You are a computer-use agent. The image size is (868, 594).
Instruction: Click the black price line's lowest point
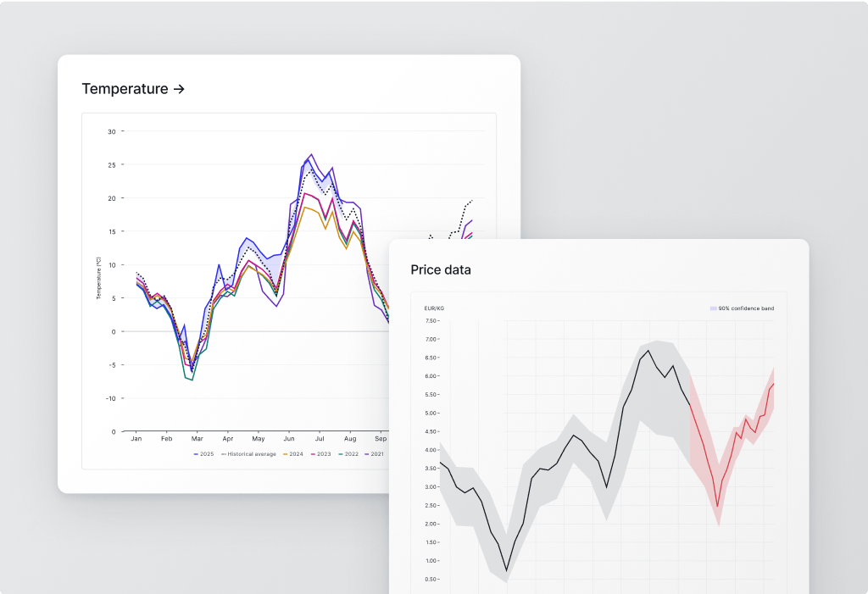tap(507, 570)
